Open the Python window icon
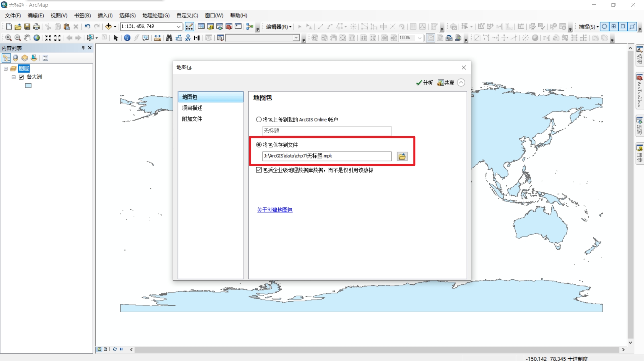This screenshot has width=644, height=361. [238, 27]
